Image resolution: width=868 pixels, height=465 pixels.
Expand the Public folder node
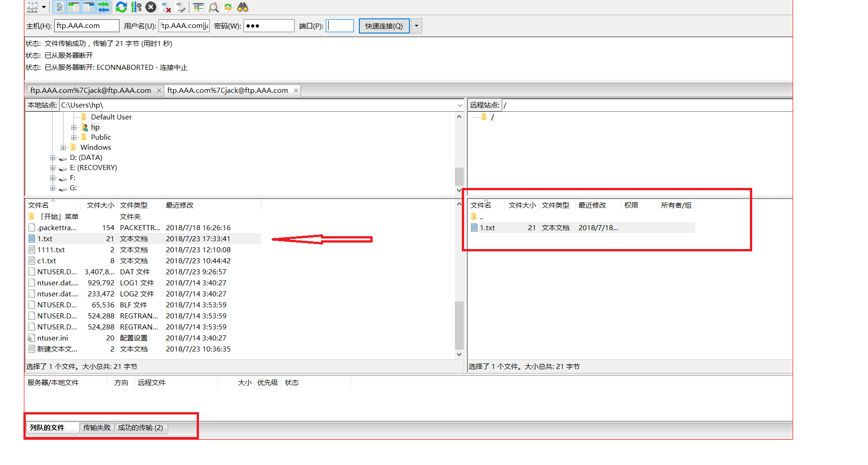point(74,137)
